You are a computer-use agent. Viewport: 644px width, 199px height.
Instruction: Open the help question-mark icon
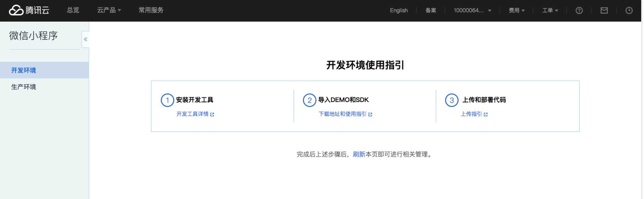(579, 11)
